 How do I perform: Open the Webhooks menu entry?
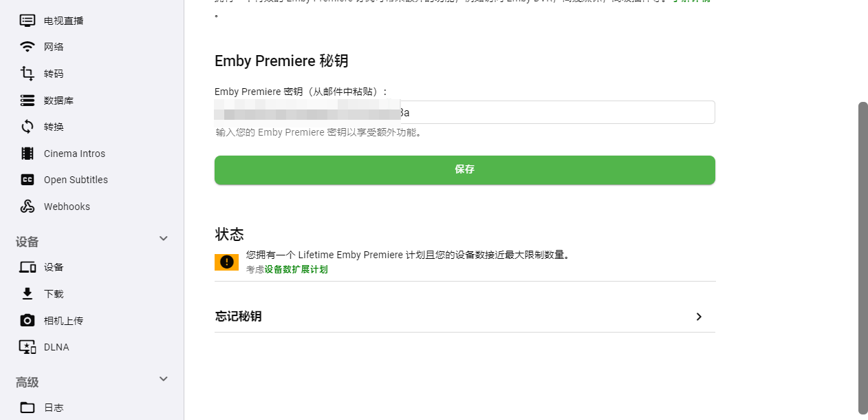pyautogui.click(x=67, y=207)
